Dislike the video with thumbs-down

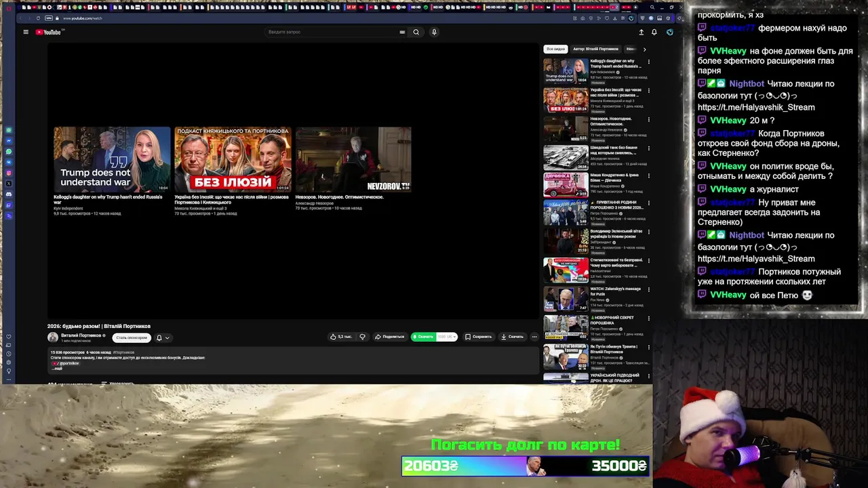(x=362, y=336)
